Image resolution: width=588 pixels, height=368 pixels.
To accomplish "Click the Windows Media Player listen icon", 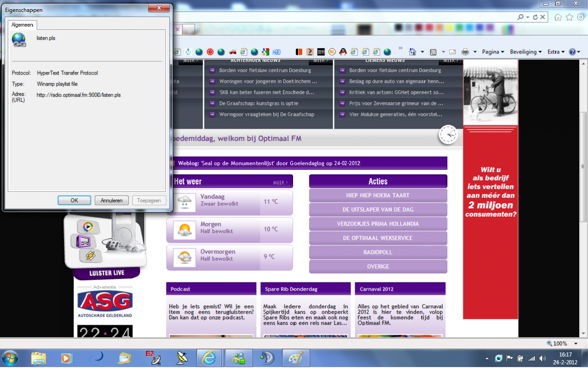I will [87, 226].
